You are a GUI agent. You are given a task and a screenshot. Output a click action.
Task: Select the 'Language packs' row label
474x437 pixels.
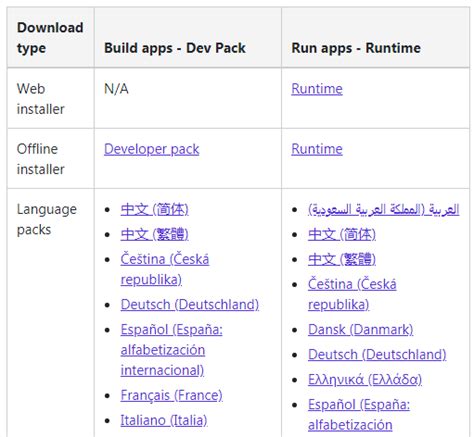[x=47, y=219]
